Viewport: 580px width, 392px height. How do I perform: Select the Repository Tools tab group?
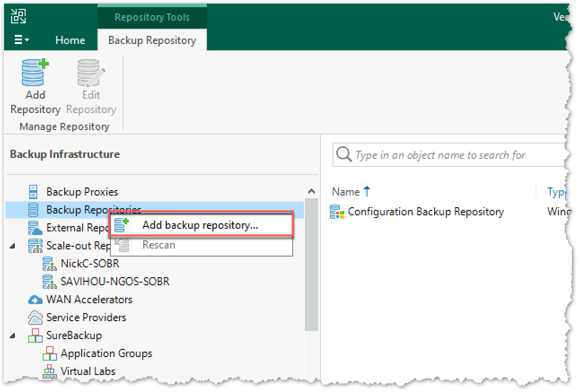click(x=152, y=17)
